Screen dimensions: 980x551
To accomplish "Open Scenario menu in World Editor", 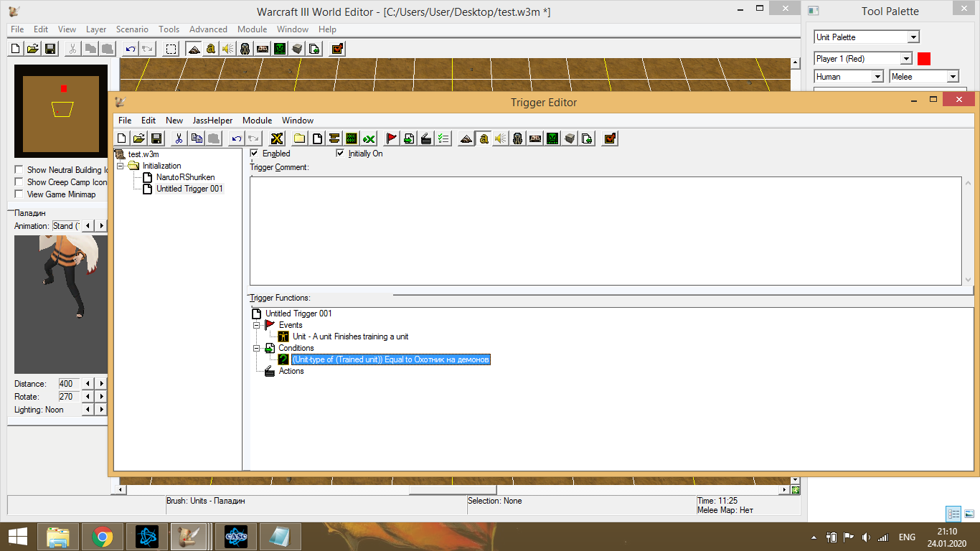I will (132, 29).
